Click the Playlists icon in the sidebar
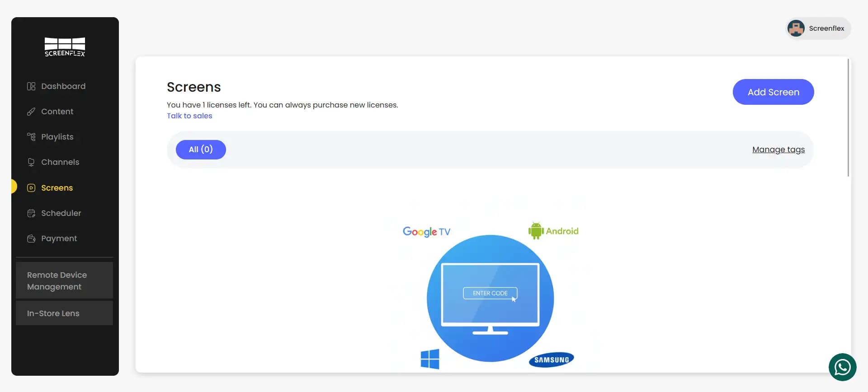Viewport: 868px width, 392px height. point(31,137)
